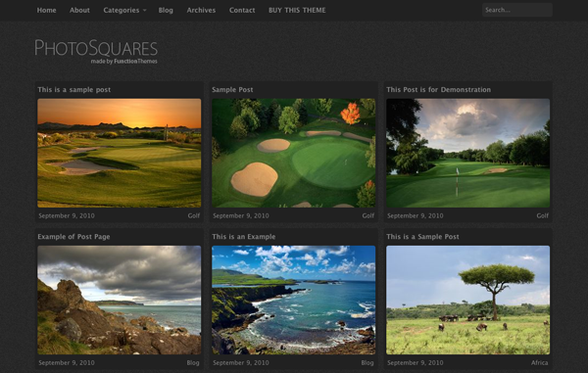Click the "This Post is for Demonstration" title
The image size is (588, 373).
[438, 89]
